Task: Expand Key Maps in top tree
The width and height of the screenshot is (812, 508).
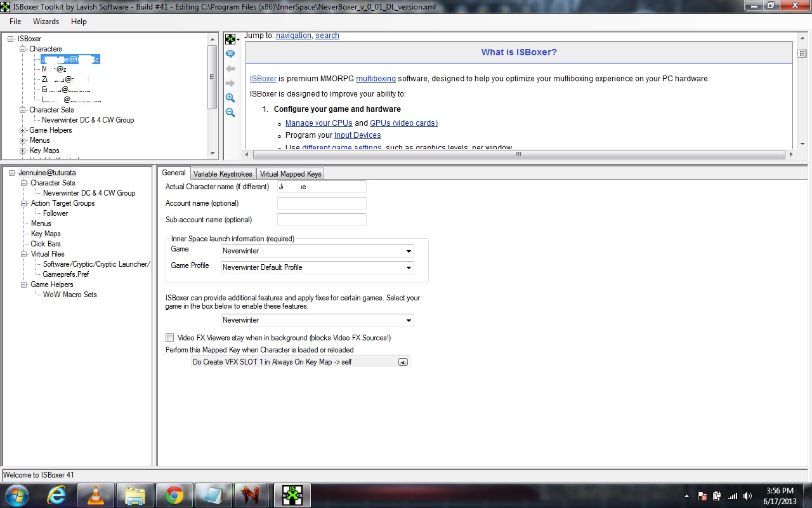Action: click(23, 150)
